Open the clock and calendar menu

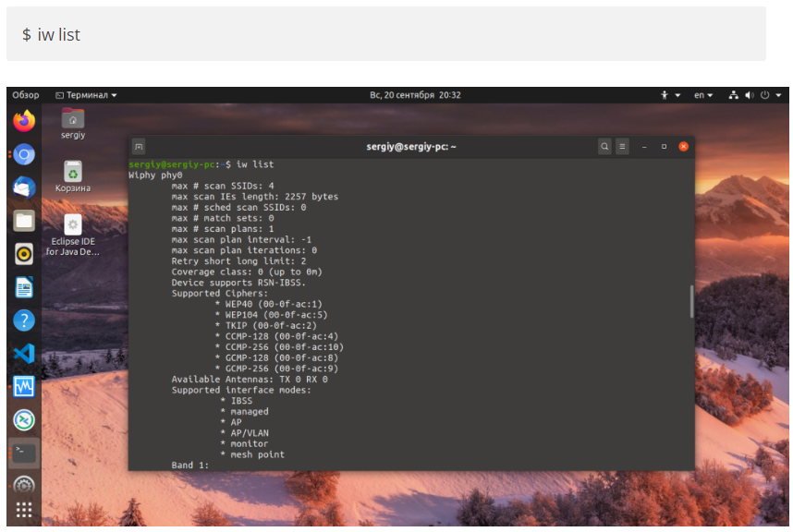point(415,95)
